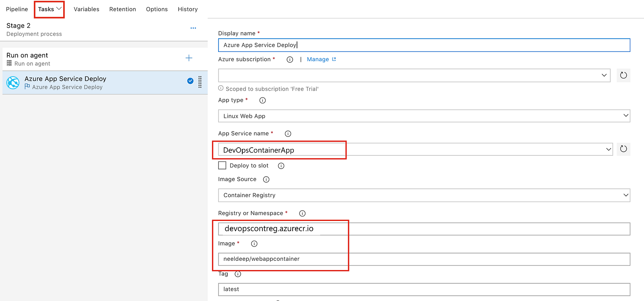Click the Stage 2 ellipsis menu icon
The height and width of the screenshot is (301, 644).
pyautogui.click(x=193, y=28)
